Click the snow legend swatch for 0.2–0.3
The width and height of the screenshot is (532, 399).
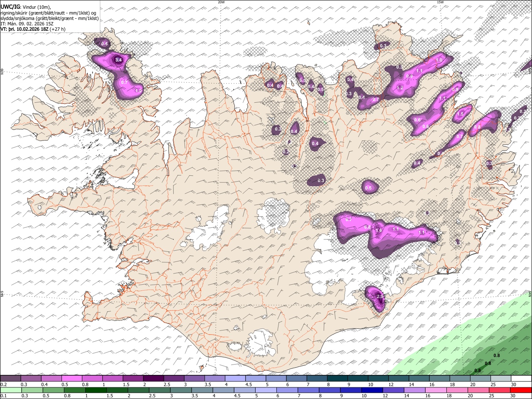pyautogui.click(x=10, y=379)
